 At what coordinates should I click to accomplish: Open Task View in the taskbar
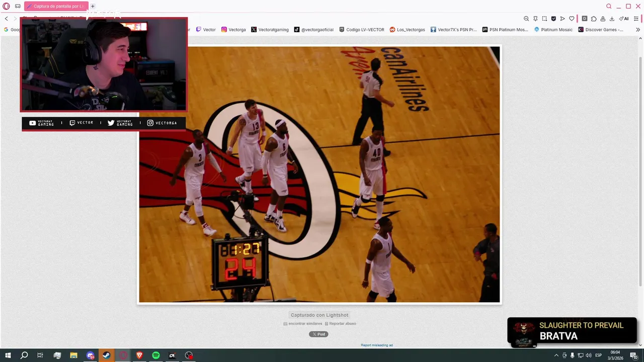(x=40, y=355)
